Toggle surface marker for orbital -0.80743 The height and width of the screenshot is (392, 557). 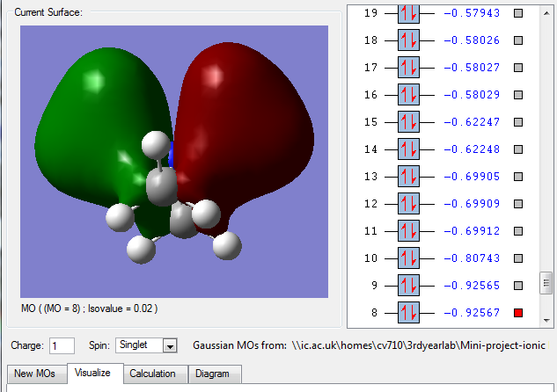tap(518, 258)
